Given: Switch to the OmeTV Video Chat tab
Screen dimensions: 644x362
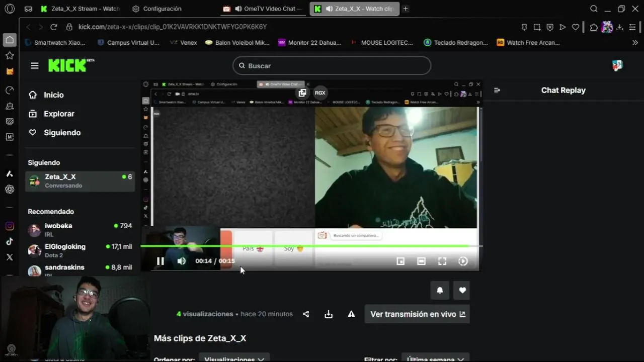Looking at the screenshot, I should tap(264, 9).
